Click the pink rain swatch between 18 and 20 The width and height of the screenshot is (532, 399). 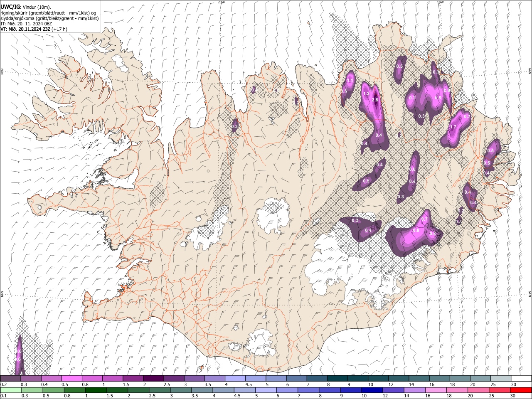[x=457, y=390]
